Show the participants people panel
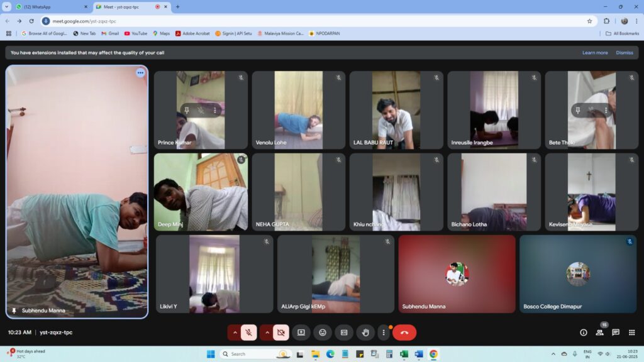Viewport: 644px width, 362px height. pos(599,332)
